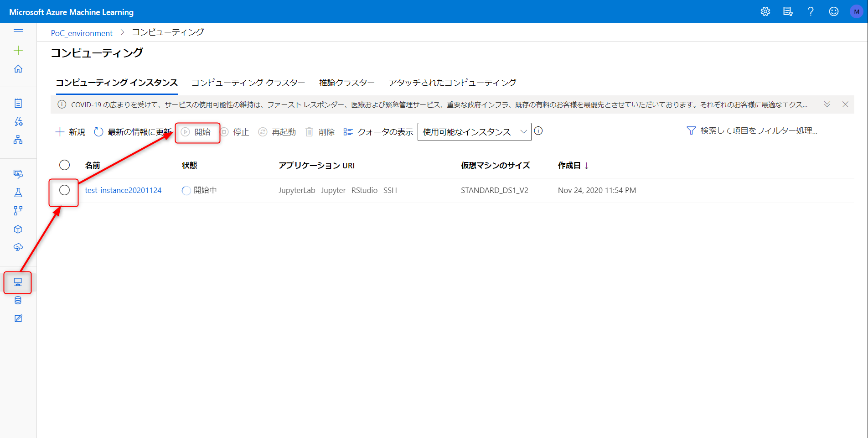Click the Microsoft Azure Machine Learning title
868x438 pixels.
[72, 12]
